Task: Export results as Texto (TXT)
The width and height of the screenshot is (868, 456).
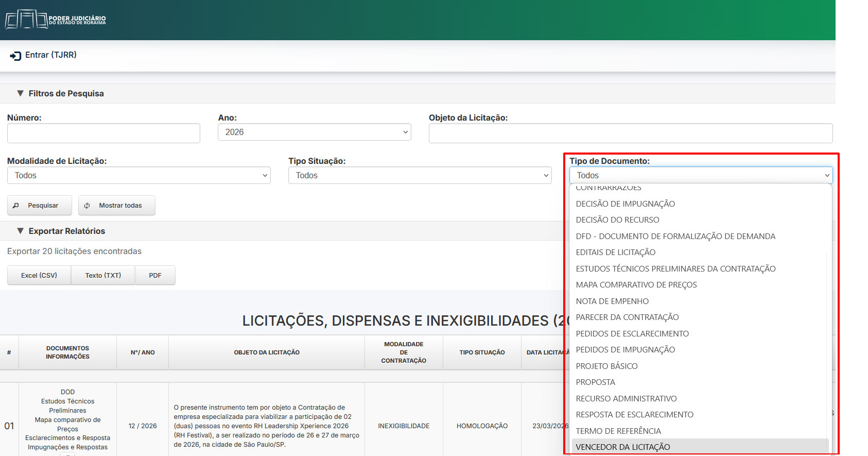Action: 103,275
